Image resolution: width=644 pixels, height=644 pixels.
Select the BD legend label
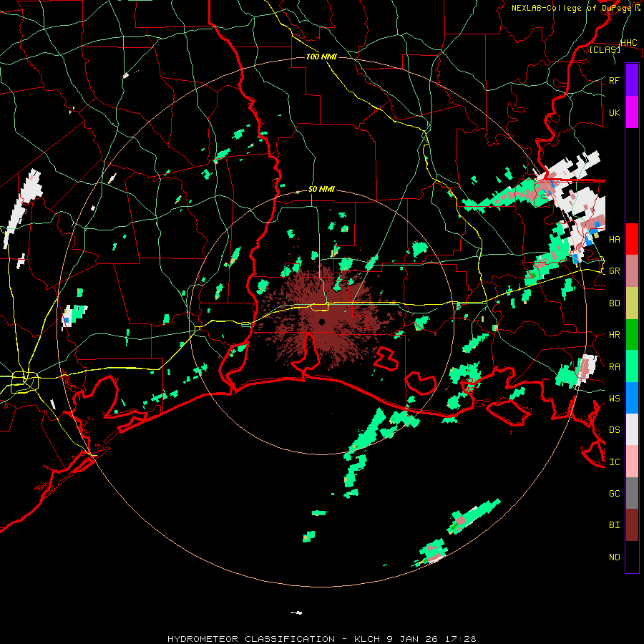614,303
